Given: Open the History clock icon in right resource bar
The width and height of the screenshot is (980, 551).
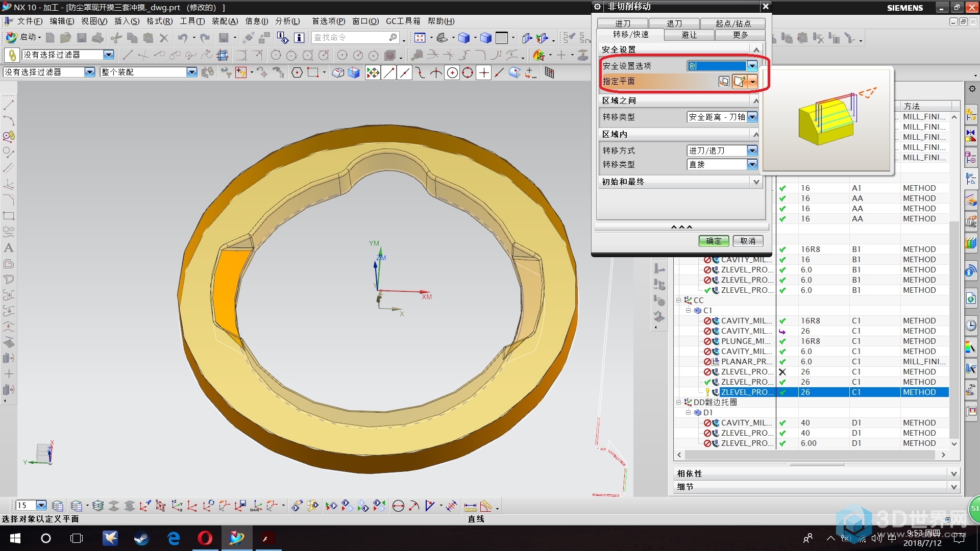Looking at the screenshot, I should coord(971,325).
